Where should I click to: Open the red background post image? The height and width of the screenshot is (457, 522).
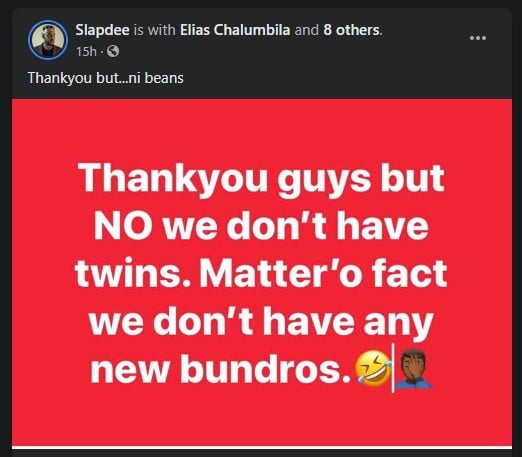[x=262, y=272]
